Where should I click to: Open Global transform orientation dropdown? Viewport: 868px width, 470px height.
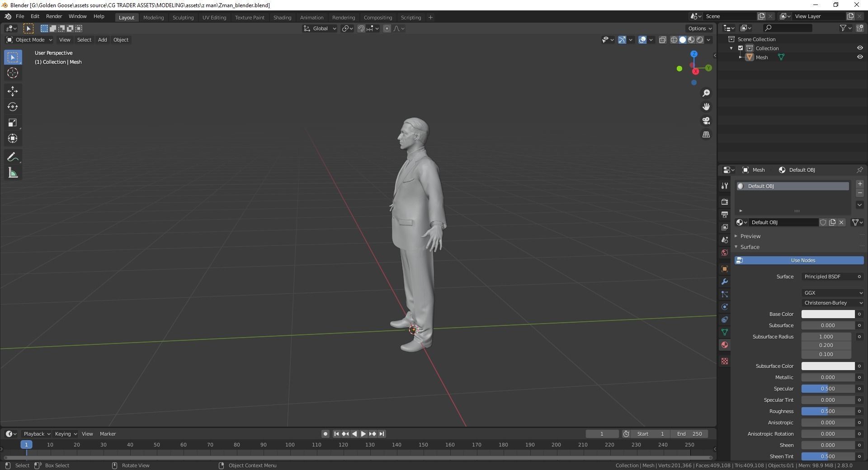tap(320, 28)
